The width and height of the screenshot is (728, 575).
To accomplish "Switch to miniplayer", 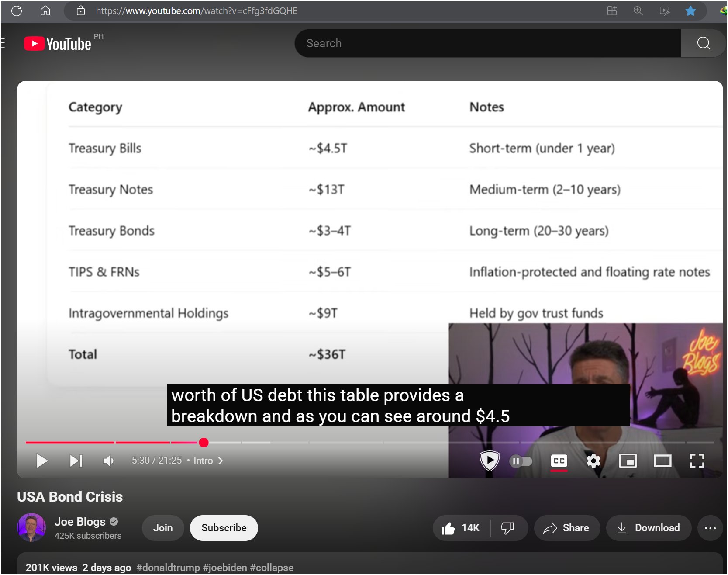I will pos(628,461).
